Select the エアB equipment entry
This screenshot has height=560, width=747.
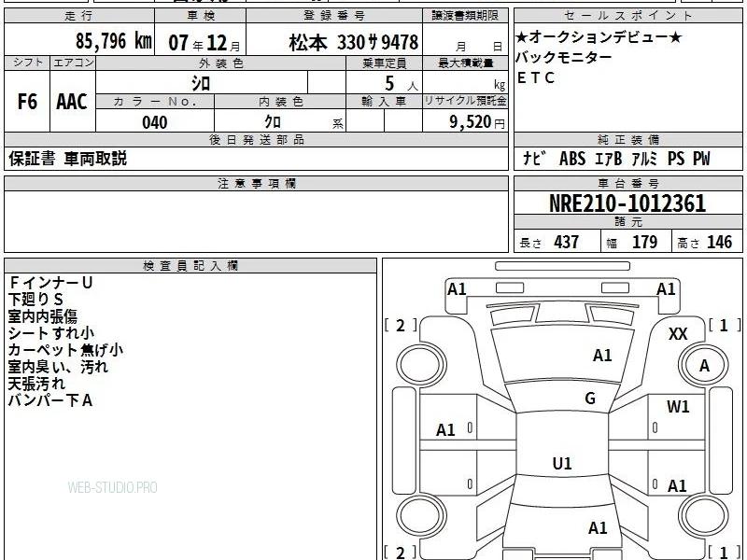(x=609, y=159)
